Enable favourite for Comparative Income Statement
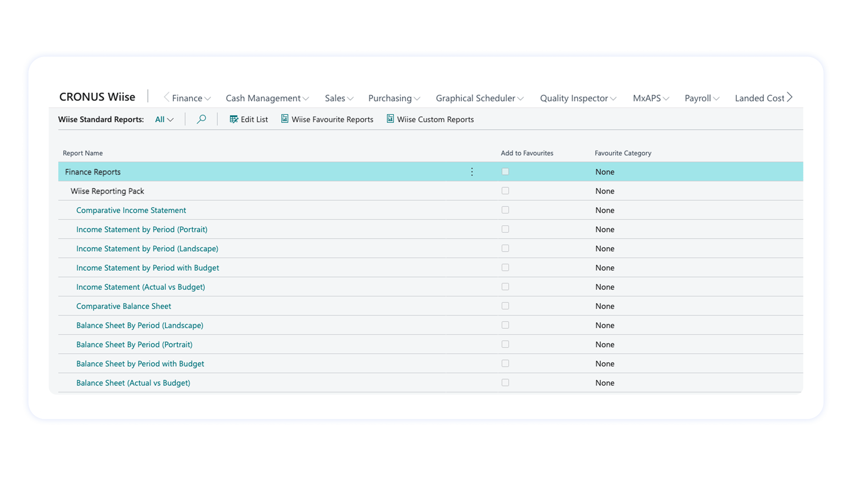The width and height of the screenshot is (852, 504). (505, 210)
